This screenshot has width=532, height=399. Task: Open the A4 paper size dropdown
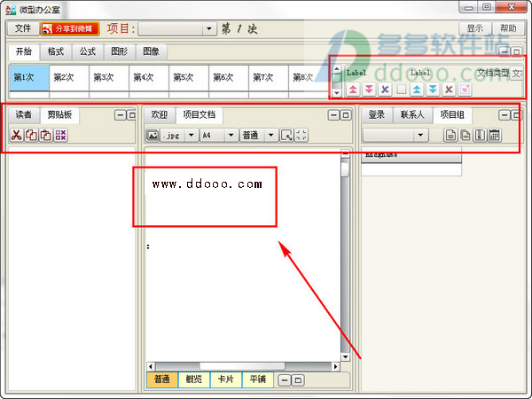(231, 135)
